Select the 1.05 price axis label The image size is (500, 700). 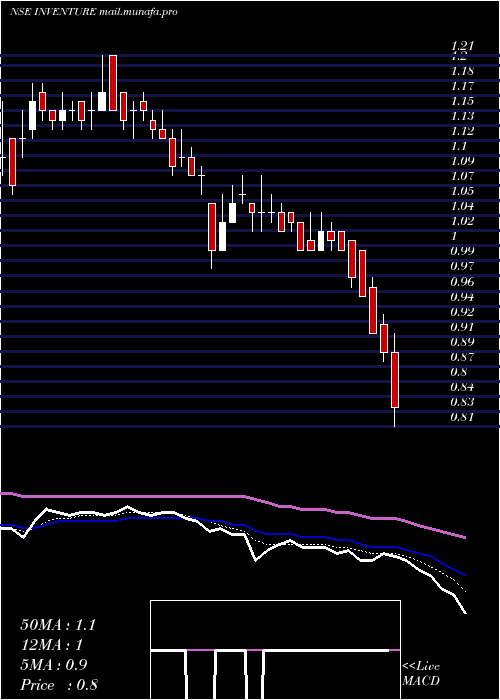(462, 191)
